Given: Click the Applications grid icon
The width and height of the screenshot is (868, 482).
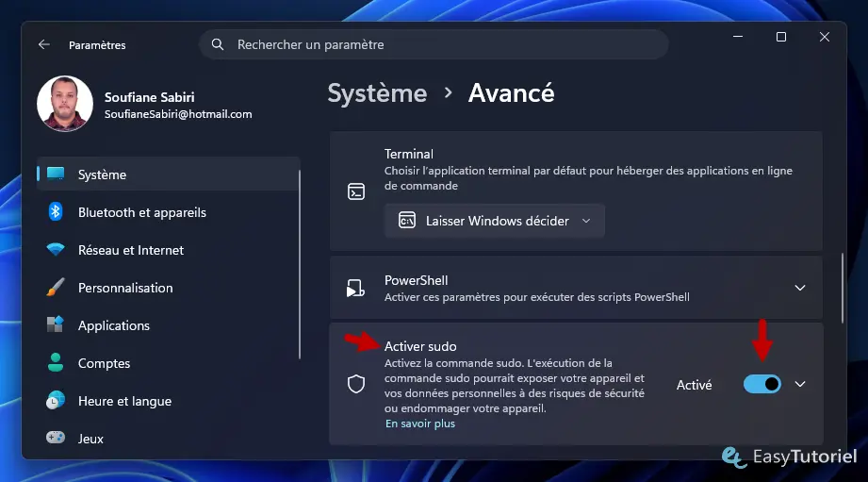Looking at the screenshot, I should tap(56, 324).
